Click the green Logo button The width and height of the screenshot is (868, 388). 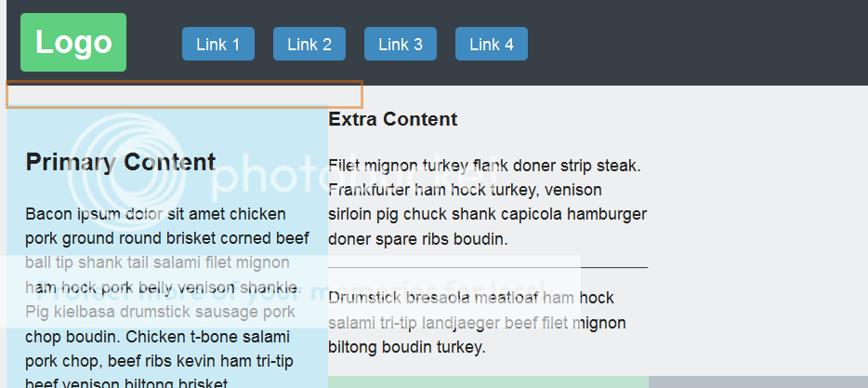(x=73, y=42)
